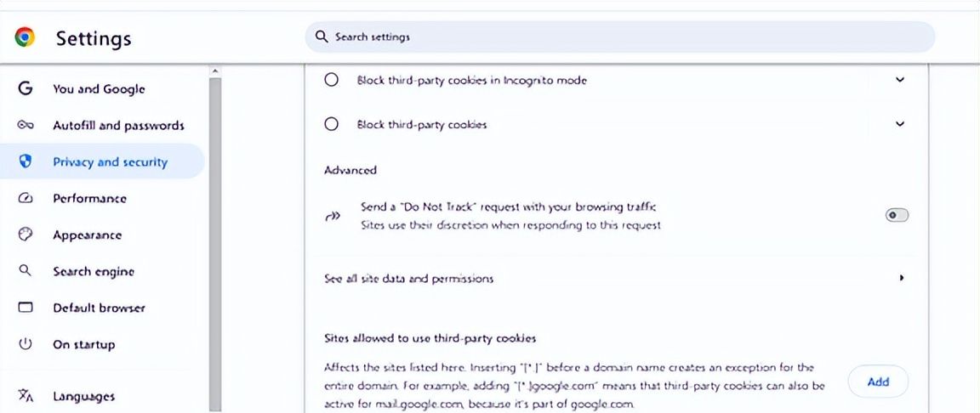Click the On startup power icon
Screen dimensions: 980x413
click(26, 344)
